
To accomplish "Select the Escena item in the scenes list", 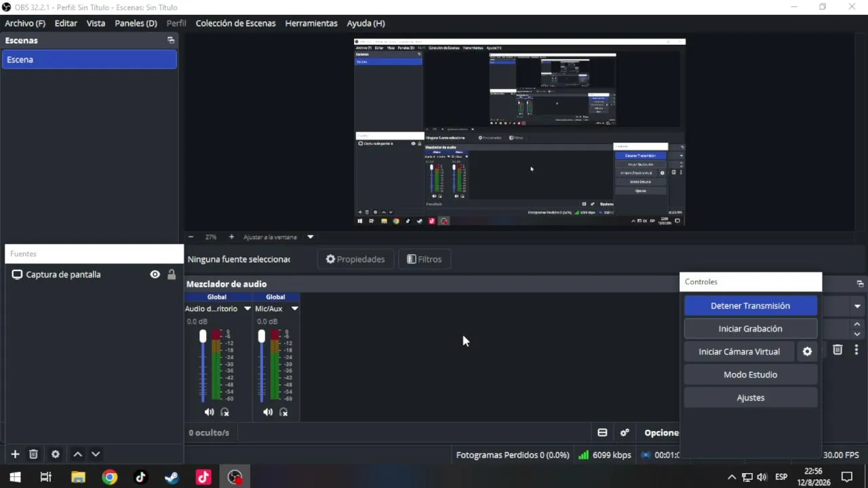I will 89,60.
